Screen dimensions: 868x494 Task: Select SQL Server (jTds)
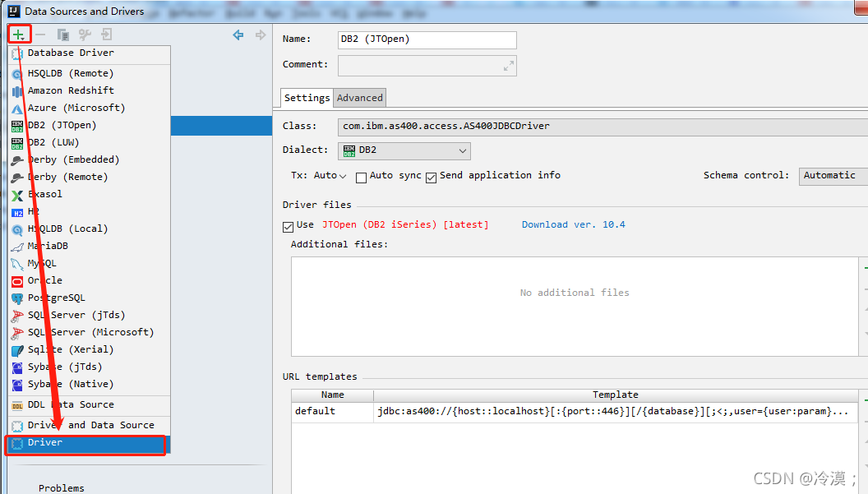click(x=89, y=315)
